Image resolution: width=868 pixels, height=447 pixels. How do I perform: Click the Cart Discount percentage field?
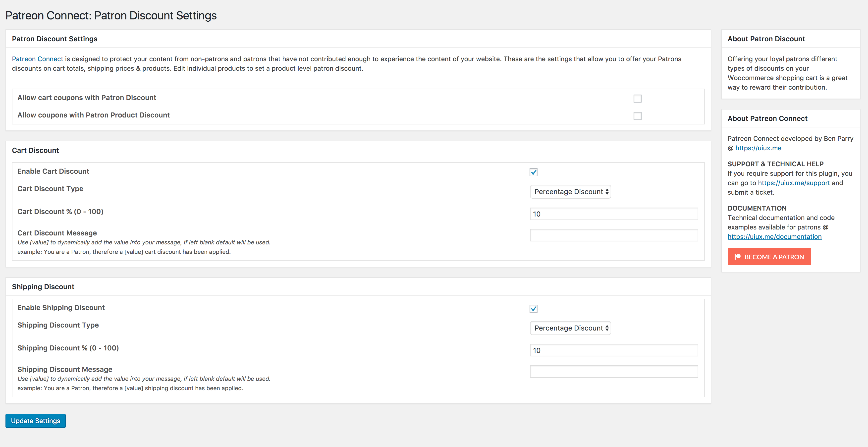coord(614,214)
